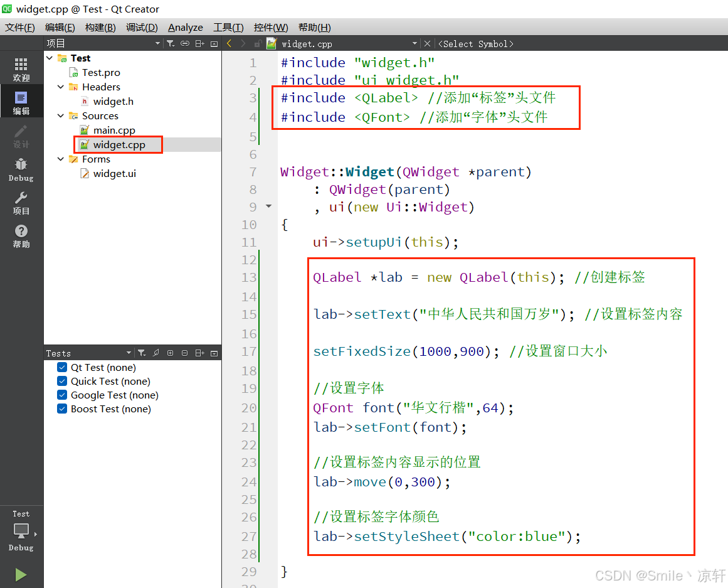Open the 文件(F) menu
Image resolution: width=728 pixels, height=588 pixels.
click(20, 28)
